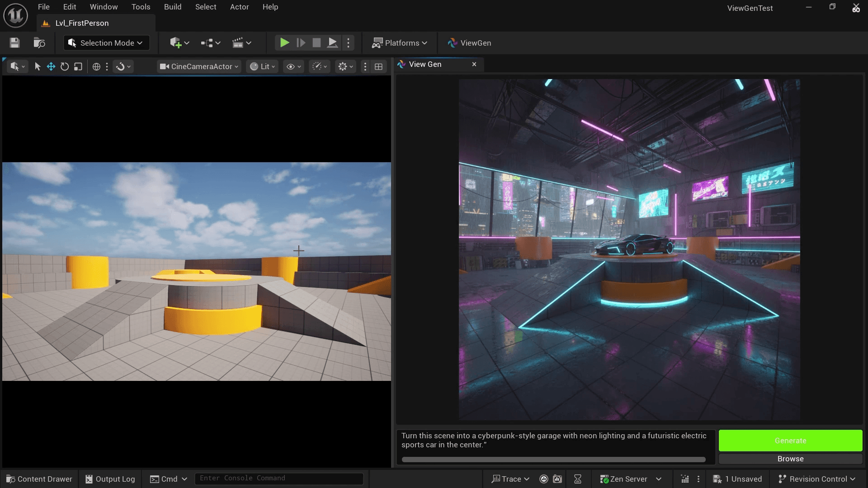
Task: Toggle world coordinate space globe icon
Action: (x=96, y=66)
